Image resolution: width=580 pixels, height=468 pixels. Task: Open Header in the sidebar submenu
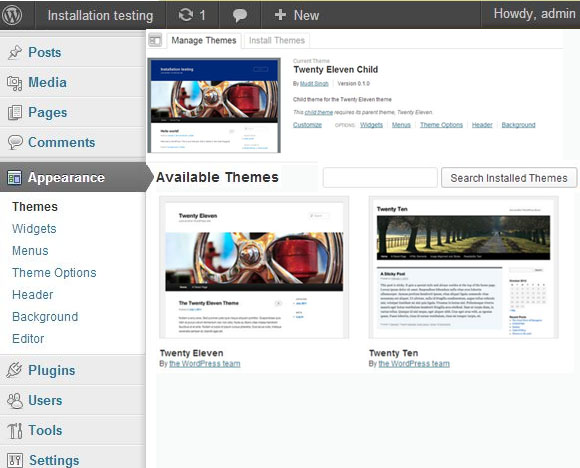click(33, 295)
